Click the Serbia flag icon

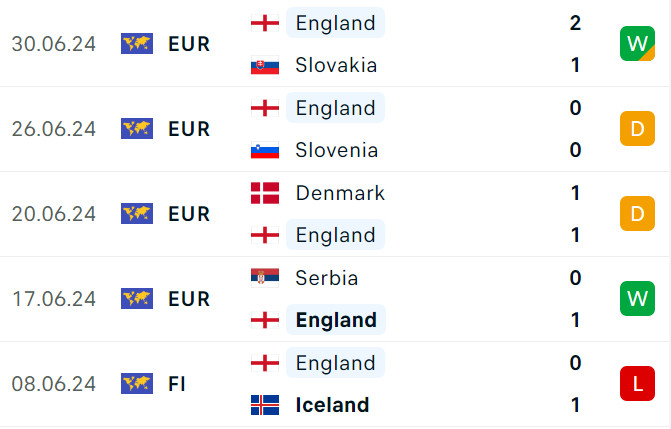(264, 278)
